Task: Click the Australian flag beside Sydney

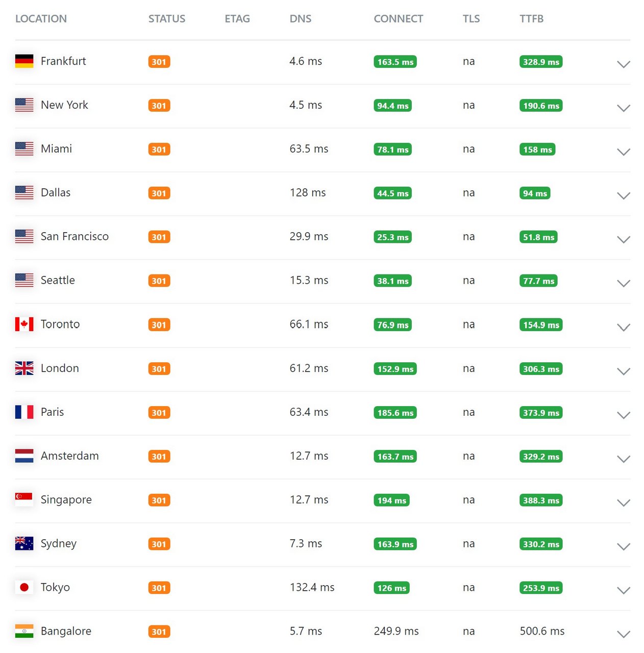Action: click(x=24, y=544)
